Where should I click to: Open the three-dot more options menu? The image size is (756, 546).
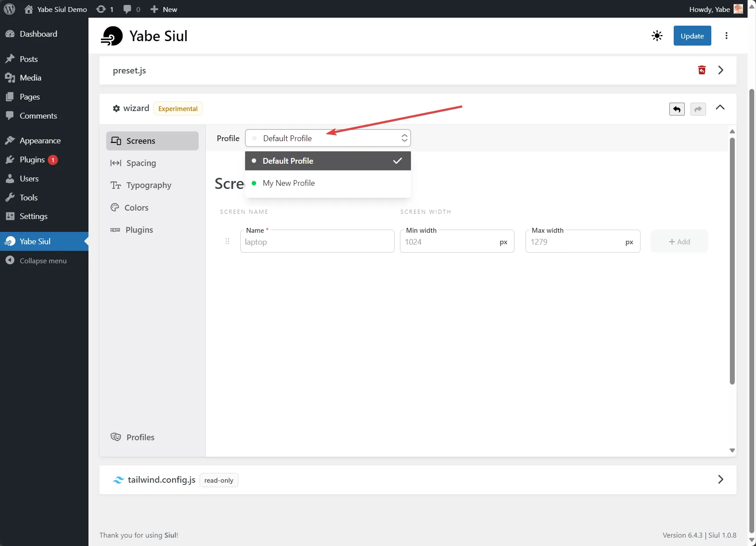tap(726, 36)
